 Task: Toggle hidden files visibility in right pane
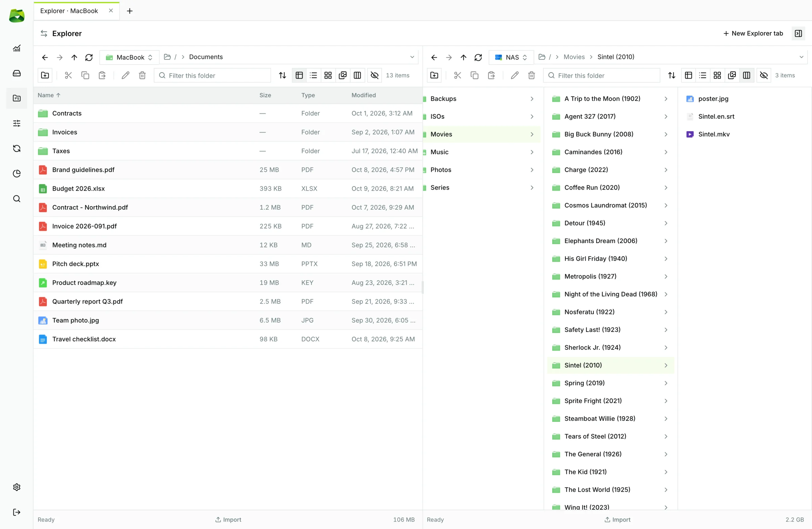pyautogui.click(x=764, y=75)
